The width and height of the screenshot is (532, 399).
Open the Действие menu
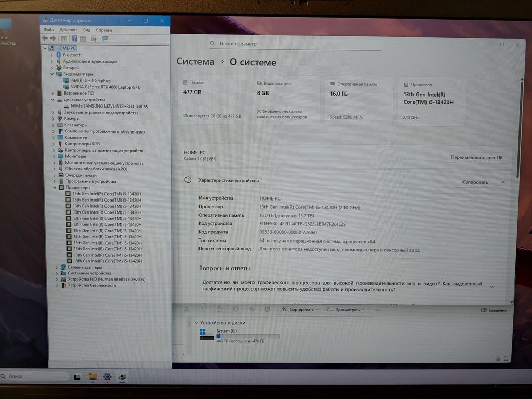[x=68, y=30]
